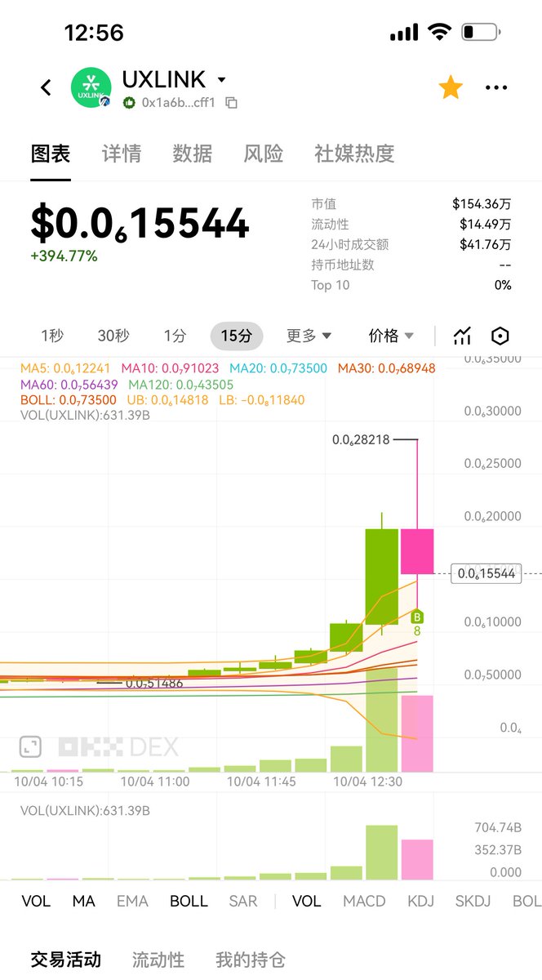542x980 pixels.
Task: Open the 我的持仓 tab
Action: (251, 960)
